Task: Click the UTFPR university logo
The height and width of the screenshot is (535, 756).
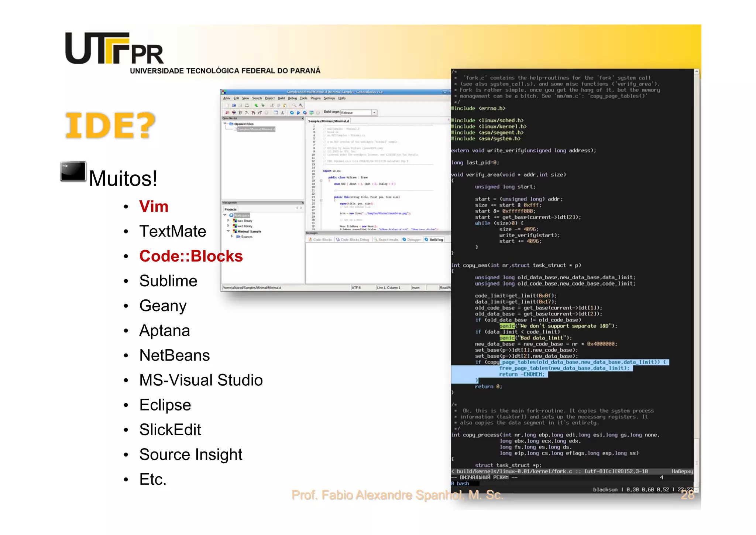Action: click(114, 48)
